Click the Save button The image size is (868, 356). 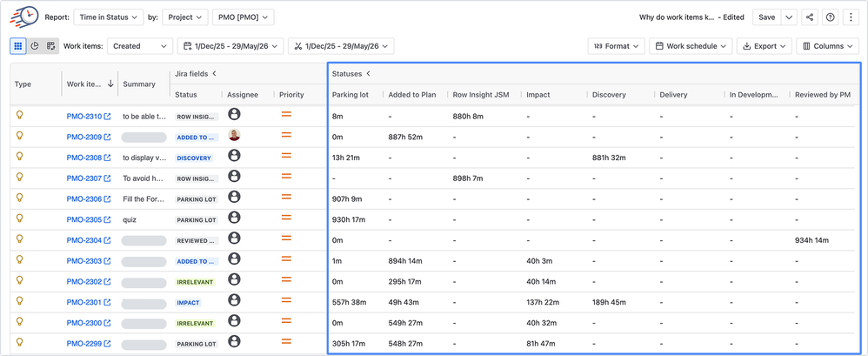click(767, 17)
